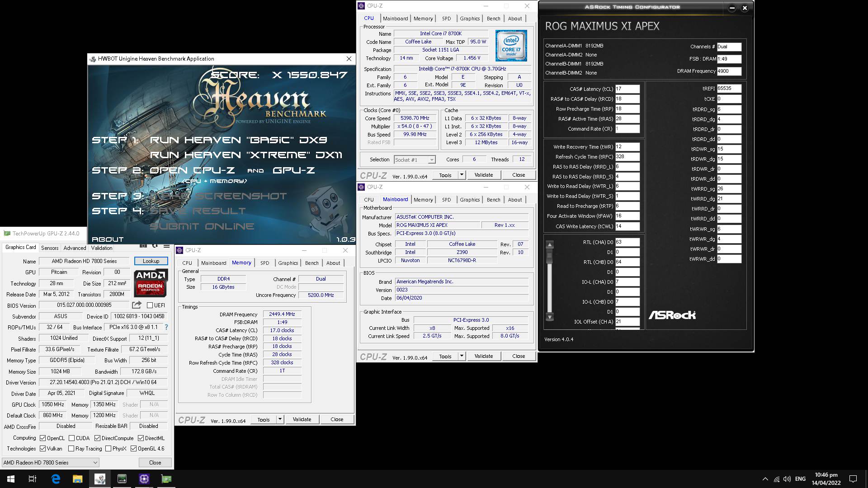Open Bench tab in the top CPU-Z window
The height and width of the screenshot is (488, 868).
(493, 19)
